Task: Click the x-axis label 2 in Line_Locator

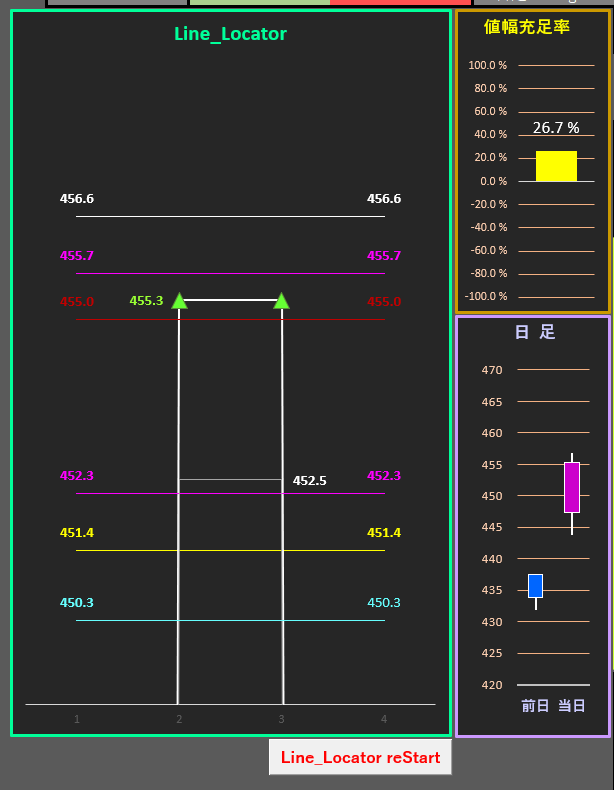Action: tap(179, 719)
